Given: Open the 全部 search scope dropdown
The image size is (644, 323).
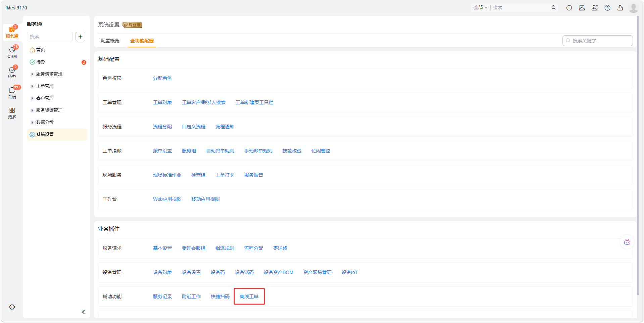Looking at the screenshot, I should point(481,7).
